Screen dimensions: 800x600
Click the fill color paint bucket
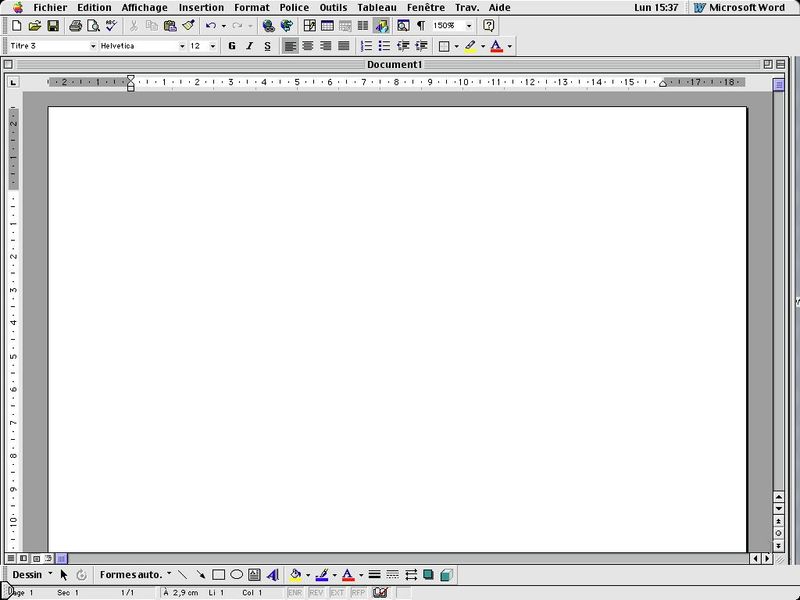click(295, 575)
